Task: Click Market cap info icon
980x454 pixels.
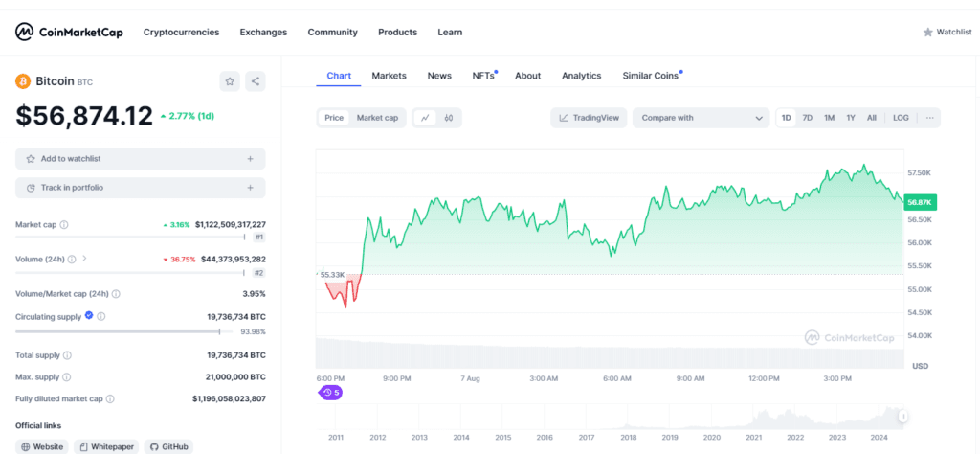Action: point(64,224)
